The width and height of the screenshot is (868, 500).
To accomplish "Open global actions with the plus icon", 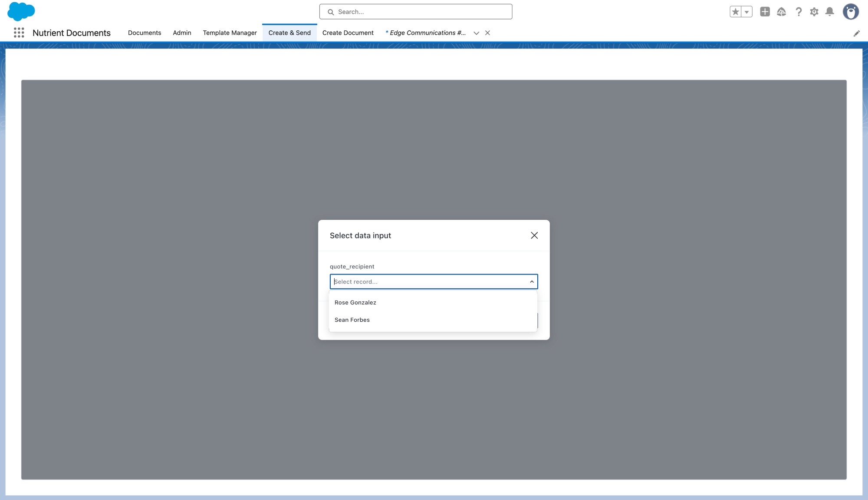I will (x=765, y=12).
